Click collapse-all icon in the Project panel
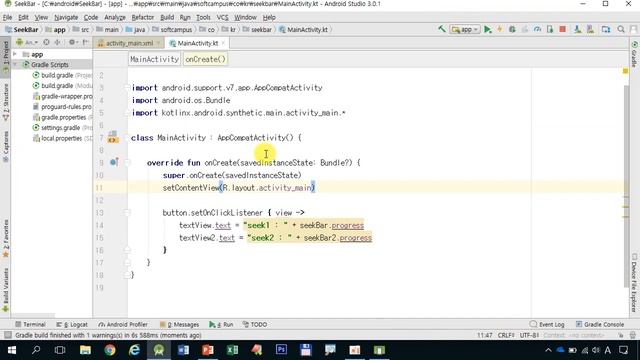 tap(58, 42)
